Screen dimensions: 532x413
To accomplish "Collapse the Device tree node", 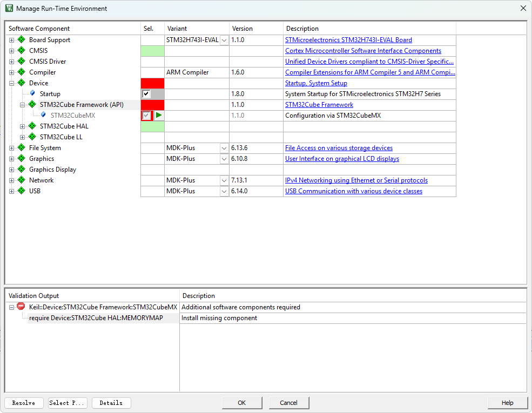I will coord(11,83).
